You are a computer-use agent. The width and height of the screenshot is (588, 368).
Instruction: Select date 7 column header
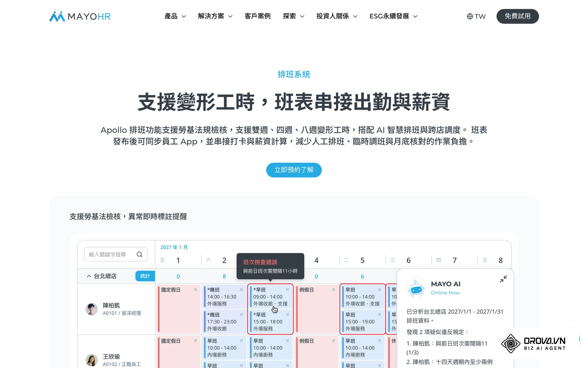coord(455,260)
